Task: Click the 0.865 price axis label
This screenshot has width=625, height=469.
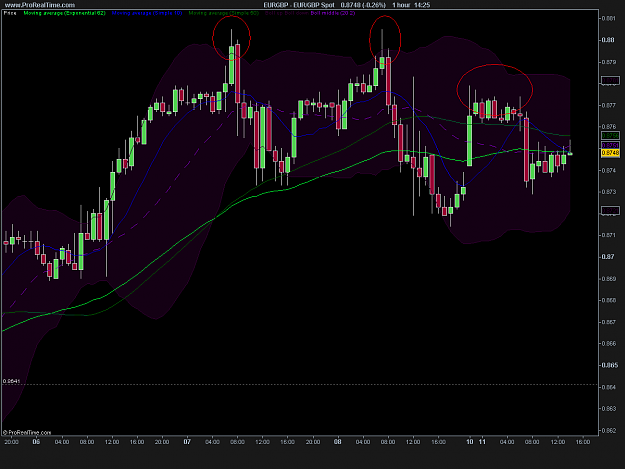Action: [609, 365]
